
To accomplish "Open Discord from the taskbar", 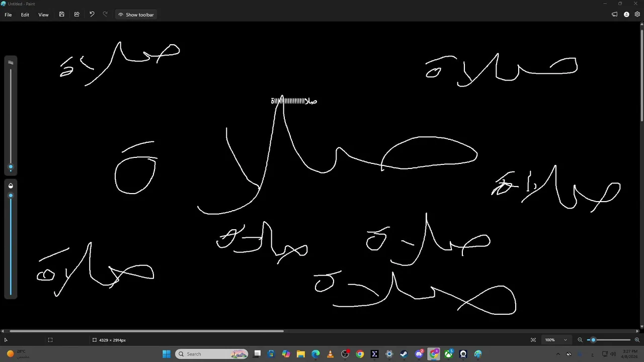I will point(419,354).
